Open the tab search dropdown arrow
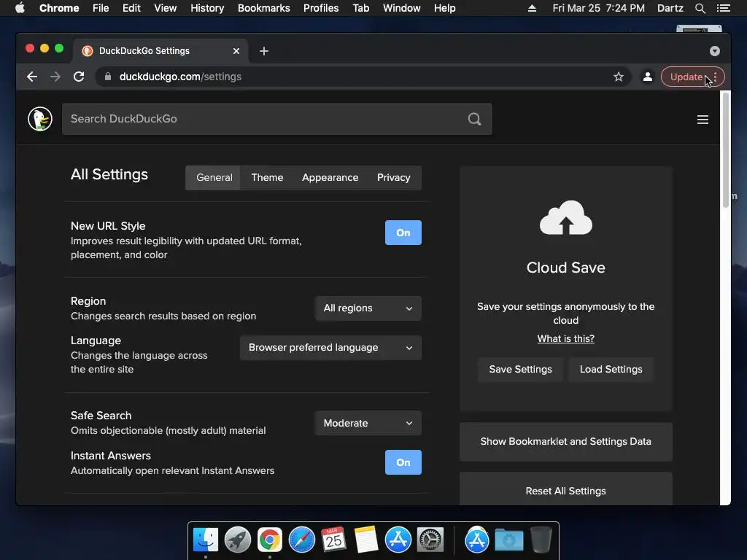 (x=715, y=51)
